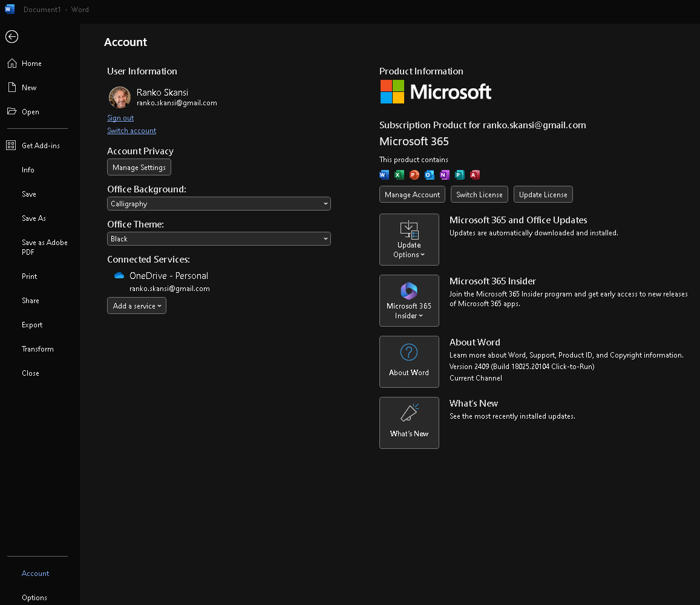Open Options at the sidebar bottom
This screenshot has width=700, height=605.
(x=34, y=597)
